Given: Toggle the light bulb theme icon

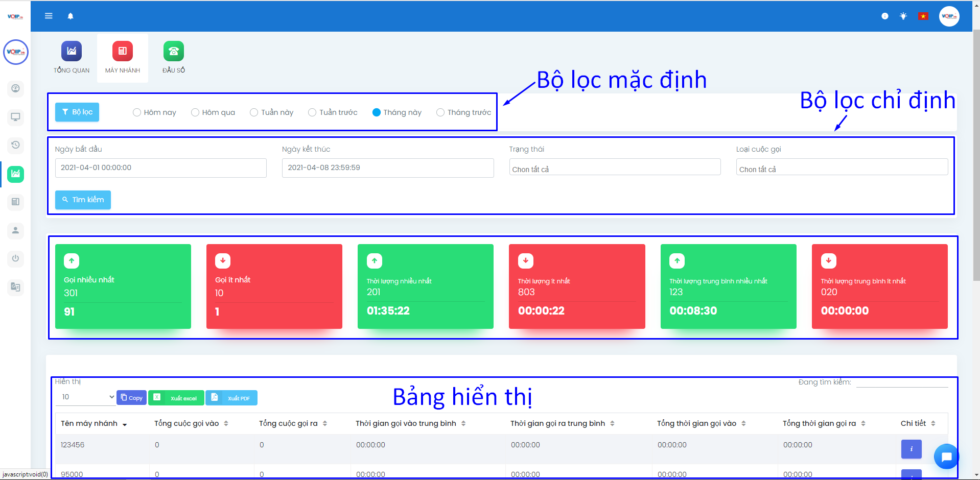Looking at the screenshot, I should [903, 16].
